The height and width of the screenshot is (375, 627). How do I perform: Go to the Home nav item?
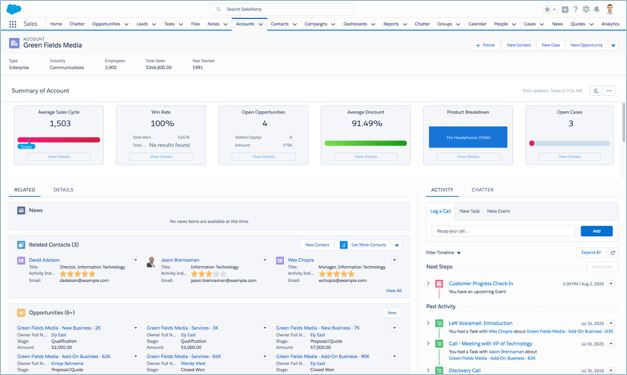[x=56, y=24]
